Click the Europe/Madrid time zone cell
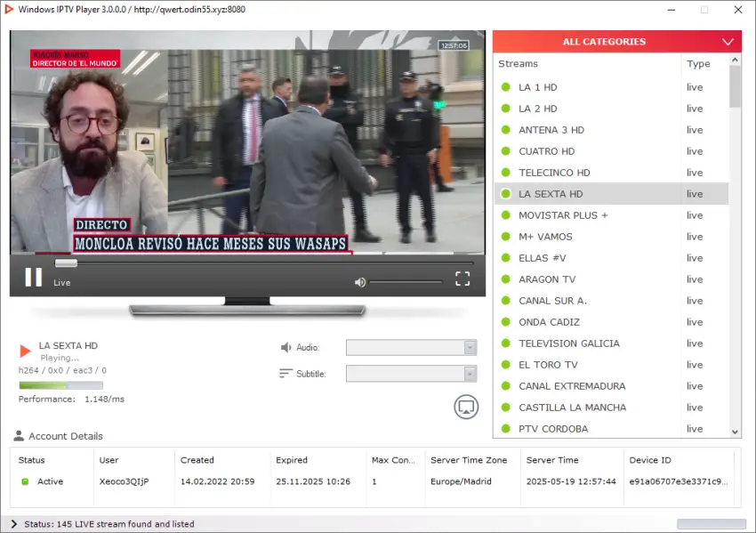 click(x=461, y=481)
